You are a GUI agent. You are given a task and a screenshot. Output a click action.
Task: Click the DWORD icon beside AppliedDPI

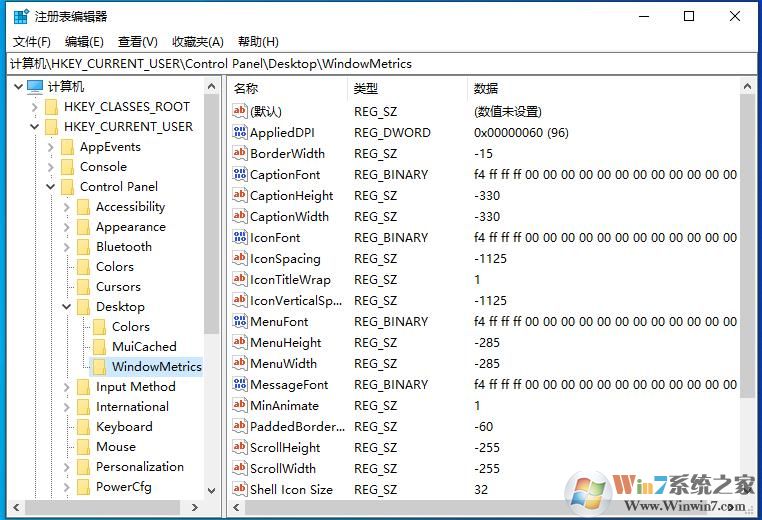click(240, 132)
